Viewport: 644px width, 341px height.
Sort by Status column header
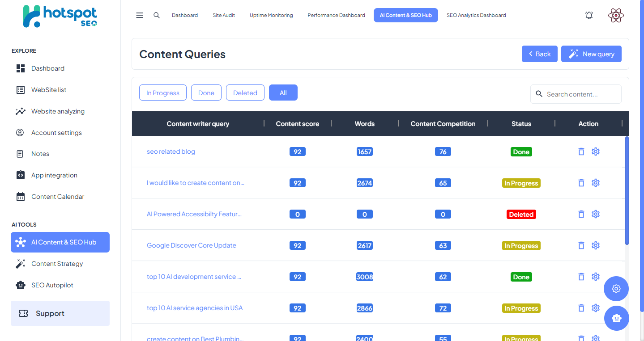[521, 124]
